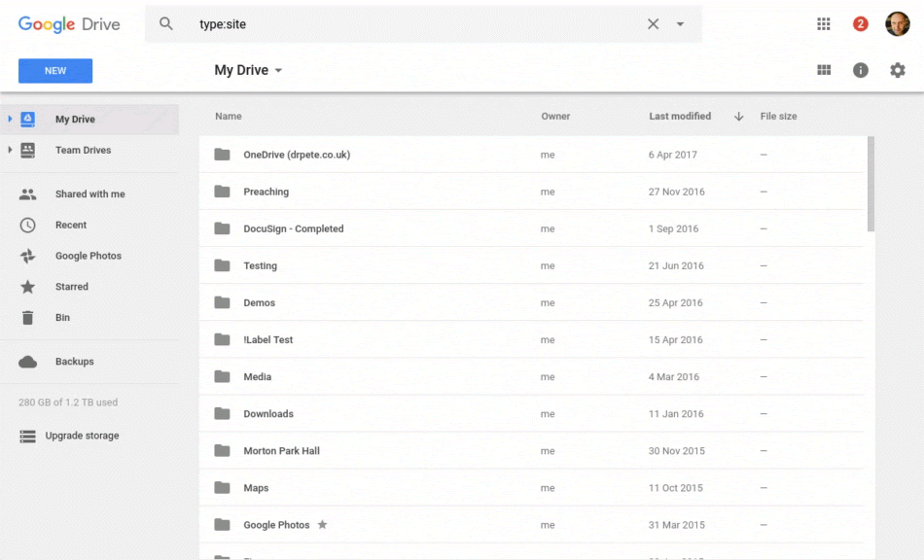Open search options dropdown arrow
The image size is (924, 560).
[x=680, y=24]
